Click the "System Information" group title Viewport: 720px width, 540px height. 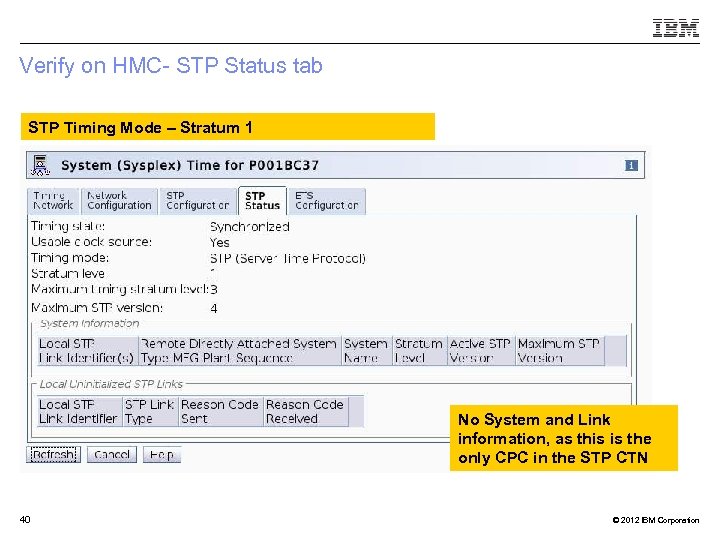[x=90, y=323]
